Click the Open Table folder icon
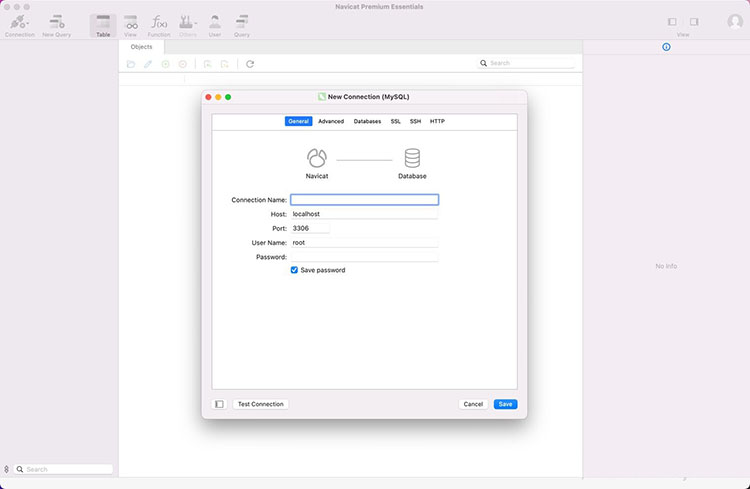This screenshot has height=489, width=750. click(131, 64)
